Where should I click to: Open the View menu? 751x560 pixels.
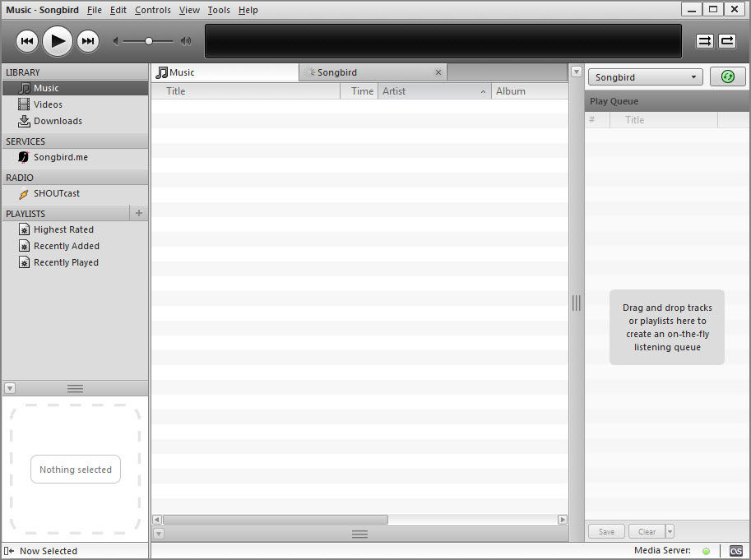pos(189,10)
